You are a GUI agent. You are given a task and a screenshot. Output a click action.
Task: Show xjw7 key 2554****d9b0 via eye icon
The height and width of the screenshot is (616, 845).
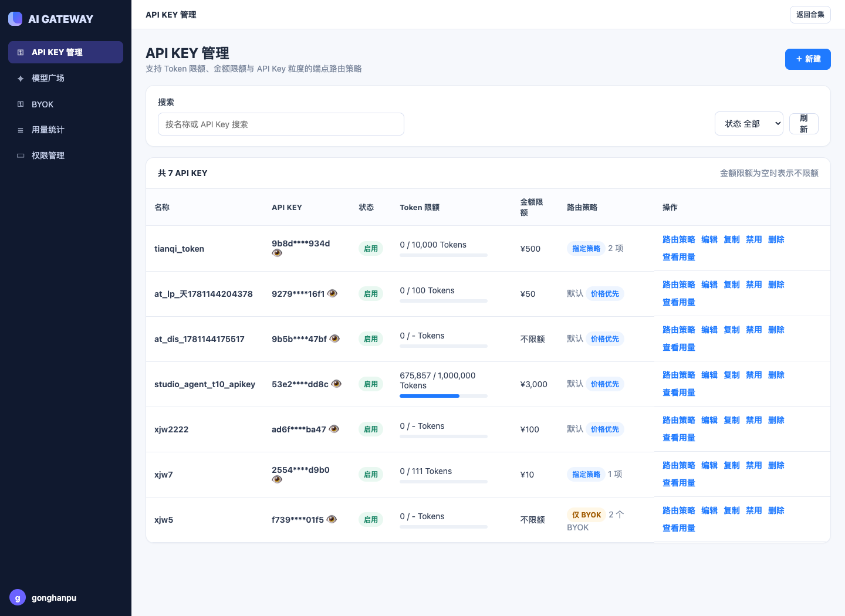pos(277,479)
